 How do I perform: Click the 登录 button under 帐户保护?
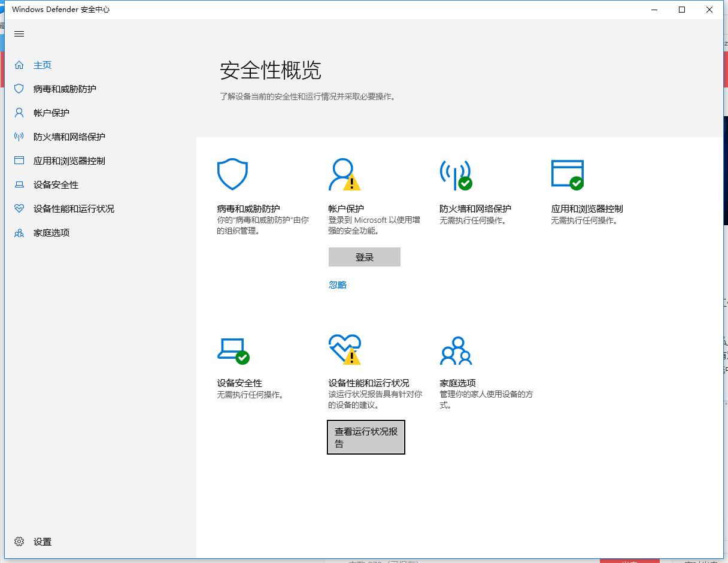[364, 256]
